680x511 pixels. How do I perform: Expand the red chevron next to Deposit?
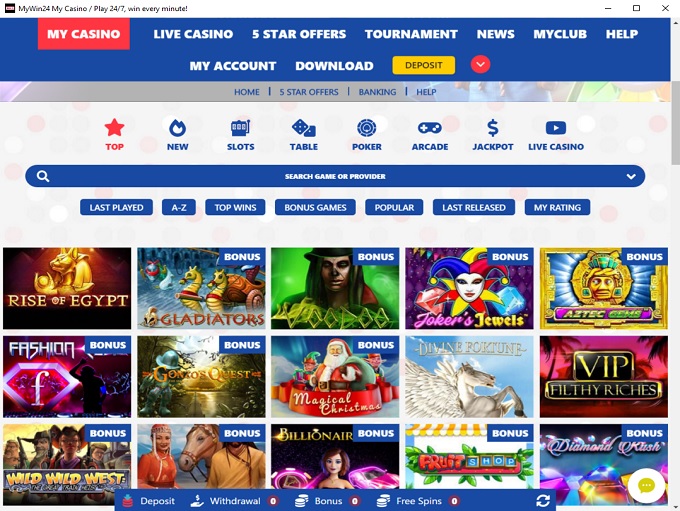point(481,65)
